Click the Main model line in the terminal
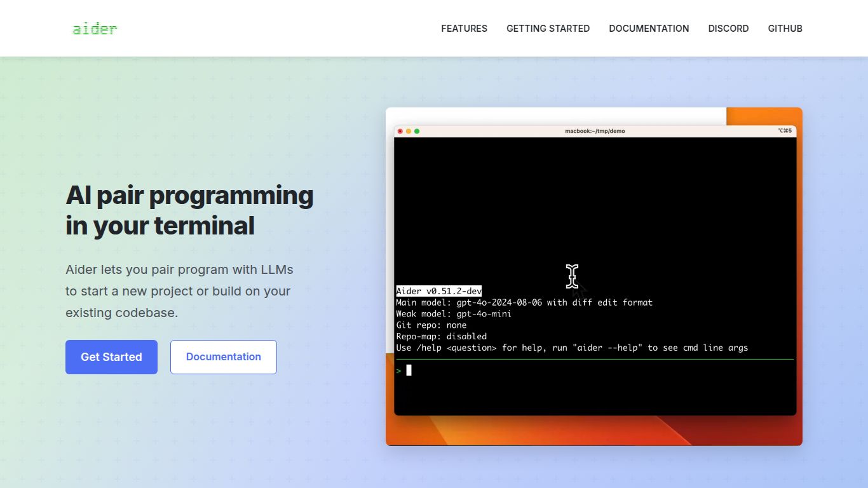Screen dimensions: 868x488 tap(524, 302)
